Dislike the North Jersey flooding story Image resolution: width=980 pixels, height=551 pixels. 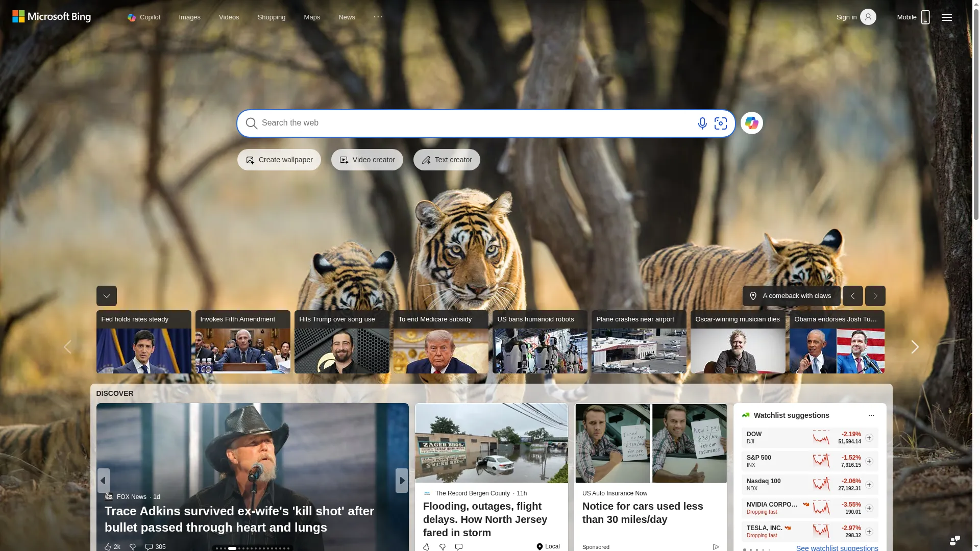(x=443, y=547)
